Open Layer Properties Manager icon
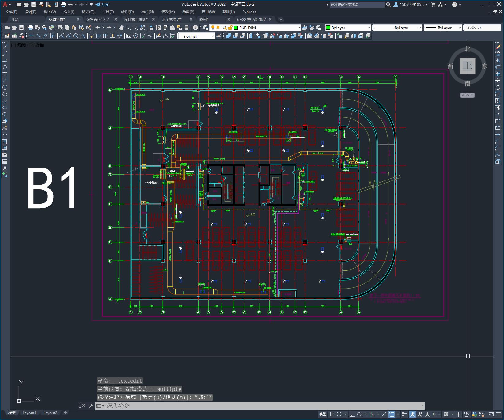The image size is (504, 420). (206, 28)
